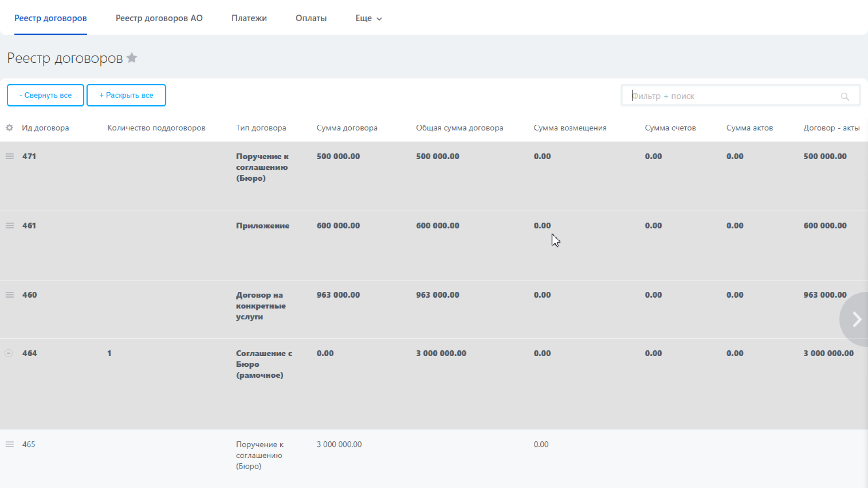
Task: Click Соглашение с Бюро (рамочное) type
Action: click(x=264, y=364)
